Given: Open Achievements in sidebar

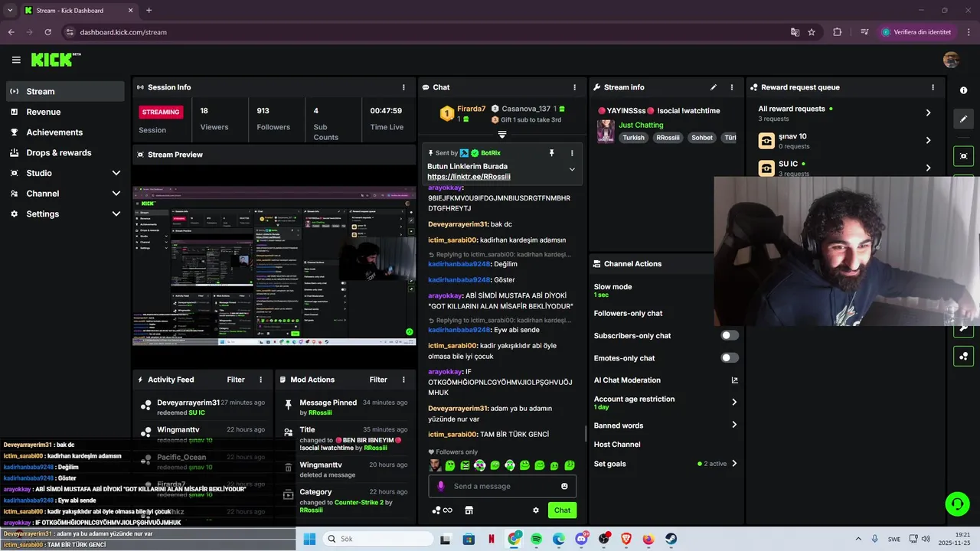Looking at the screenshot, I should 65,132.
